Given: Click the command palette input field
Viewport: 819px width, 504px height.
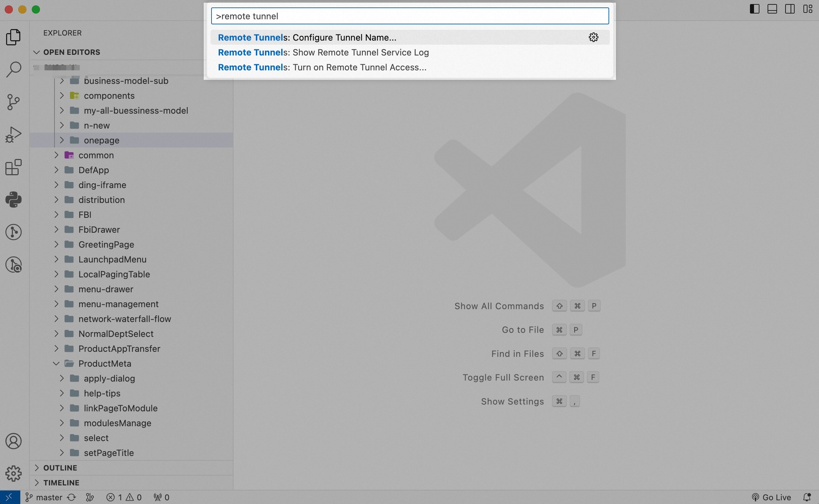Looking at the screenshot, I should pos(409,16).
